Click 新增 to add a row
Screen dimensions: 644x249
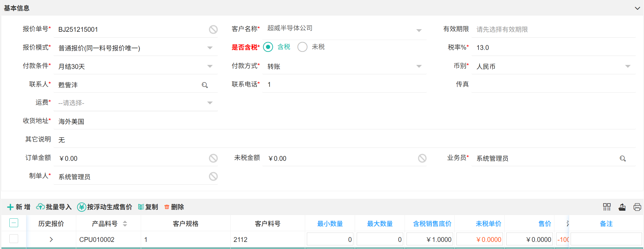coord(19,207)
